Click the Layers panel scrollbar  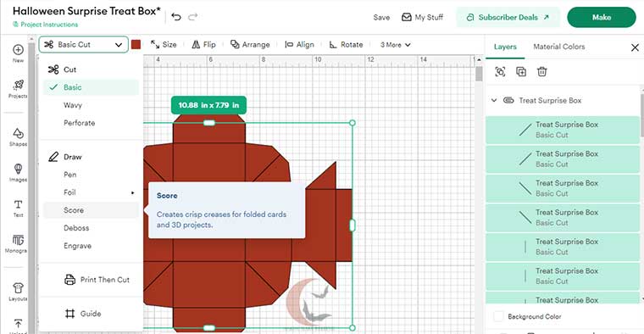642,115
